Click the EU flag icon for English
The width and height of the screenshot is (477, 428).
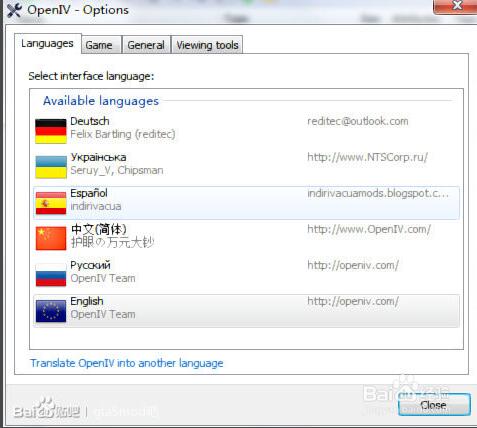(51, 311)
